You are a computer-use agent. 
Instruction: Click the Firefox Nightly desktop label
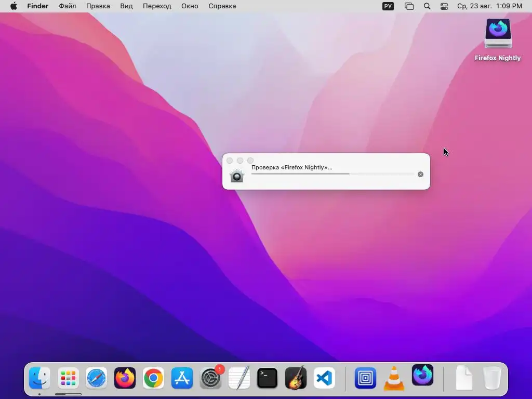pyautogui.click(x=498, y=58)
